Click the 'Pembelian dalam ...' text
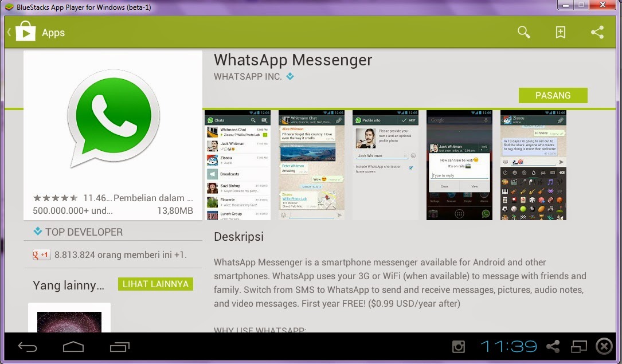Screen dimensions: 622x364 tap(153, 198)
